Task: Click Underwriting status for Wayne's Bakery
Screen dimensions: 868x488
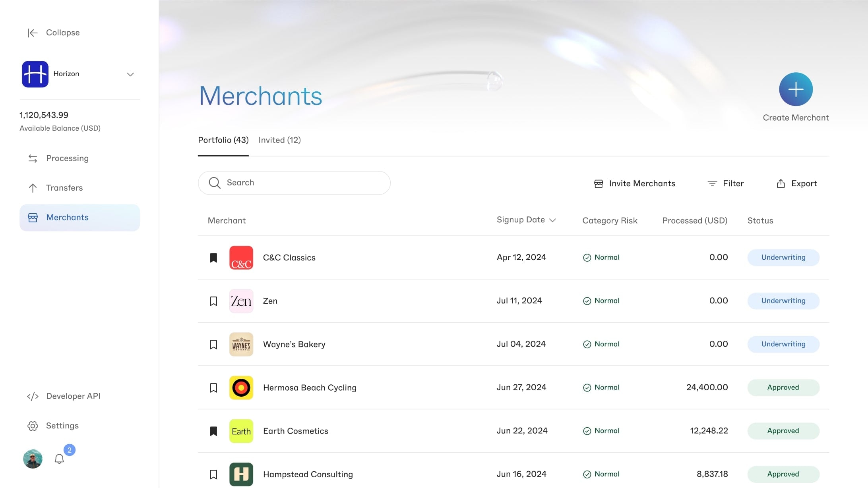Action: [783, 344]
